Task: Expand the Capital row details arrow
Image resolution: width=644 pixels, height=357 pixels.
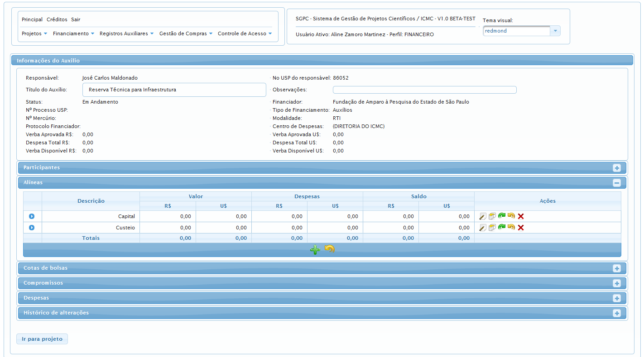Action: tap(32, 216)
